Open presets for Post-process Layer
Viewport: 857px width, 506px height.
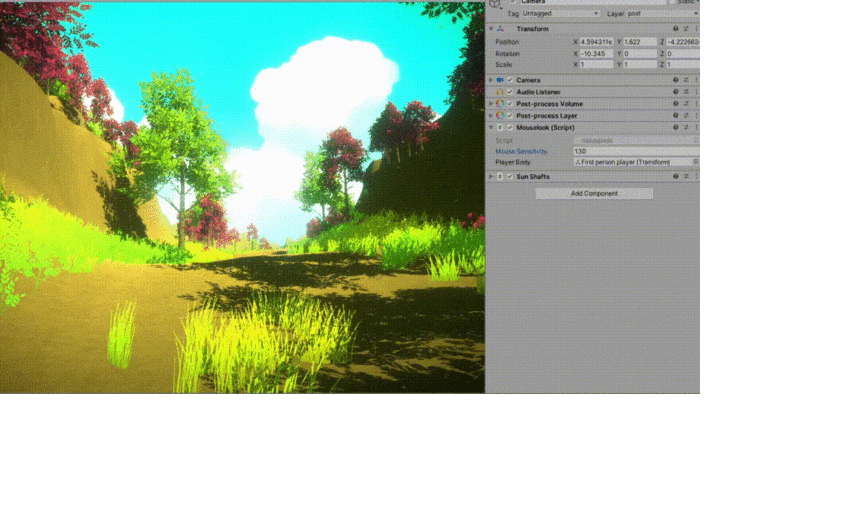[686, 116]
